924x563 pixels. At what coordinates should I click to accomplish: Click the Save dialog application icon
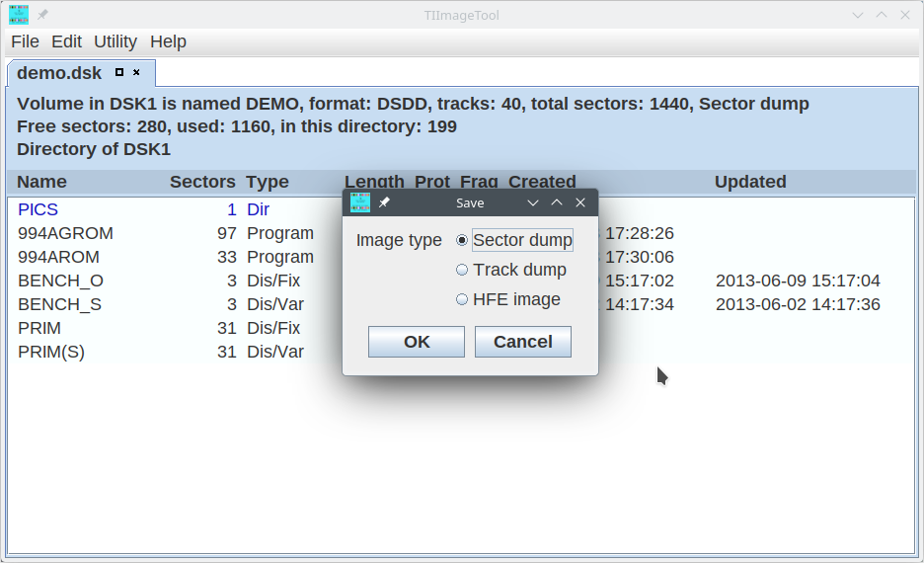pos(360,202)
